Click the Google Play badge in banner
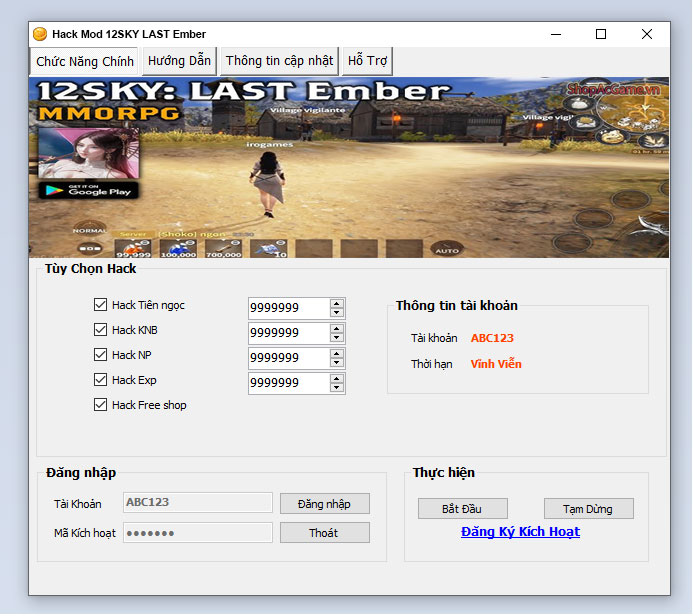This screenshot has height=616, width=693. coord(88,190)
